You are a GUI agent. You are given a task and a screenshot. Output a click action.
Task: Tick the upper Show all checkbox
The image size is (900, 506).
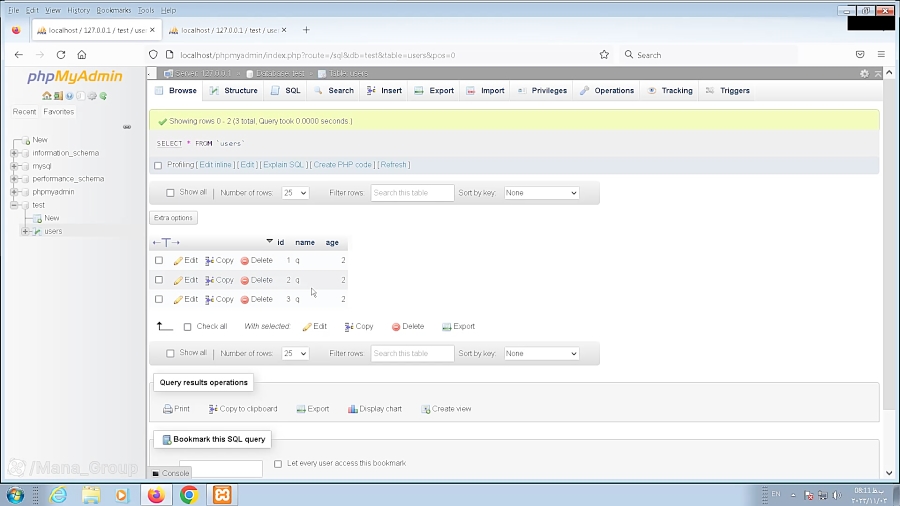(170, 193)
